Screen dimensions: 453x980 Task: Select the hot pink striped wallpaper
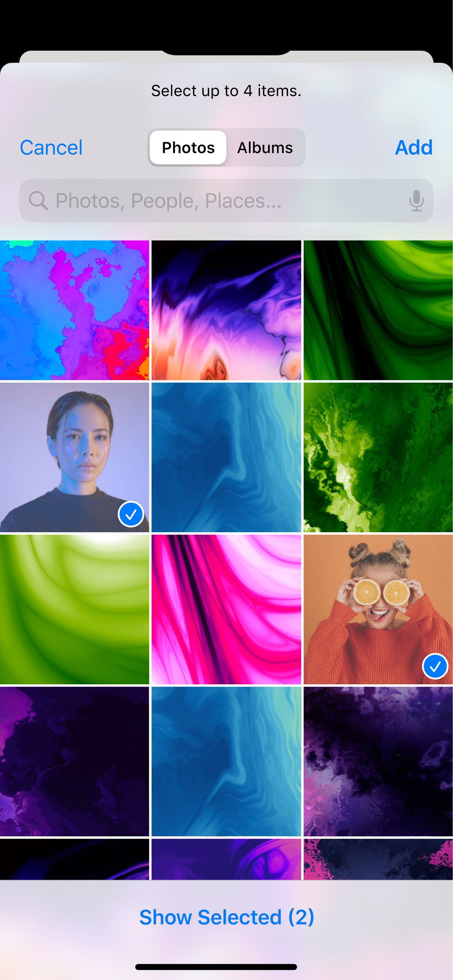(x=226, y=609)
